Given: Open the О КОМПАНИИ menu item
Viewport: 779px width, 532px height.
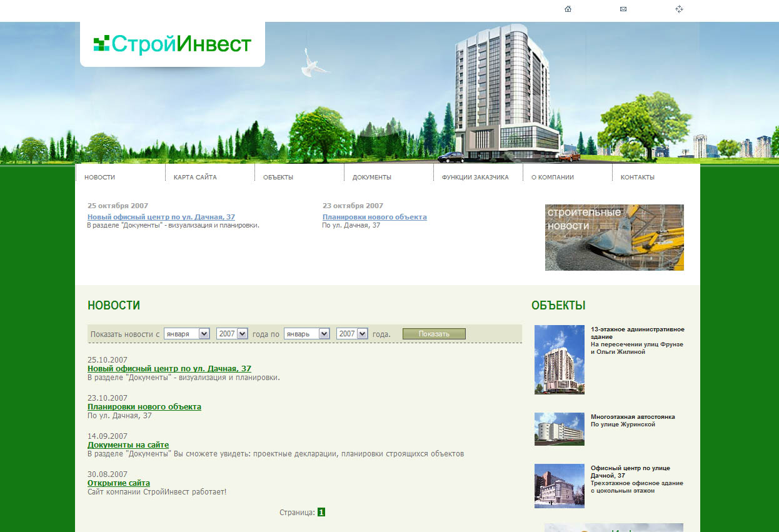Looking at the screenshot, I should pyautogui.click(x=553, y=177).
